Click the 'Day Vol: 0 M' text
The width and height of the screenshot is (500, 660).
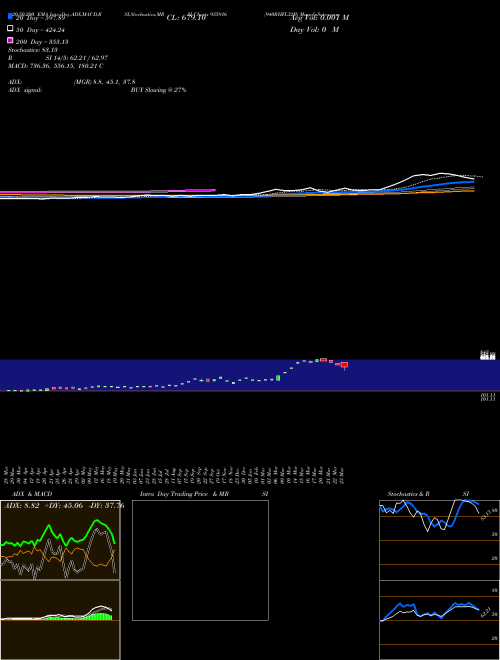tap(314, 30)
